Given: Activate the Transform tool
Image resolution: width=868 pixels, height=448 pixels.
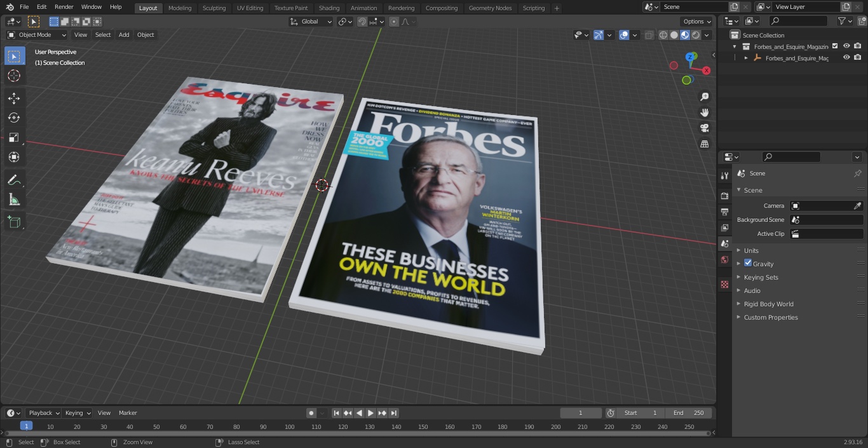Looking at the screenshot, I should 14,157.
